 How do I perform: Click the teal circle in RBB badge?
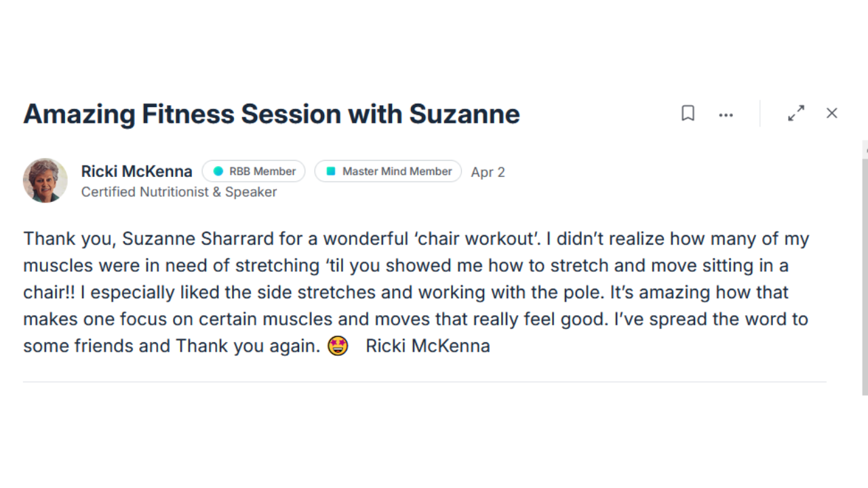tap(218, 171)
